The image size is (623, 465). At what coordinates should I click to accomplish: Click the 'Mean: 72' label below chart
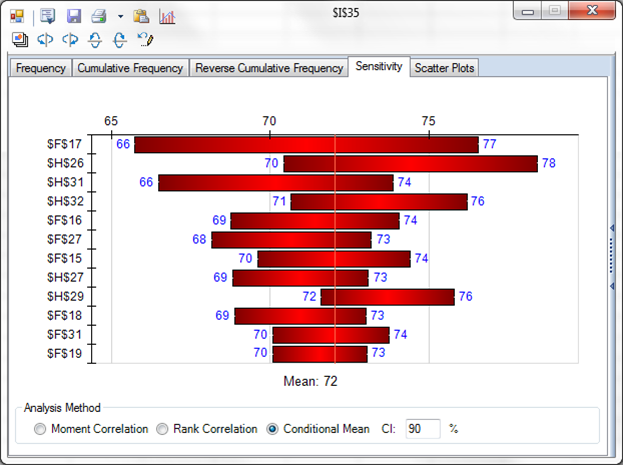click(310, 382)
